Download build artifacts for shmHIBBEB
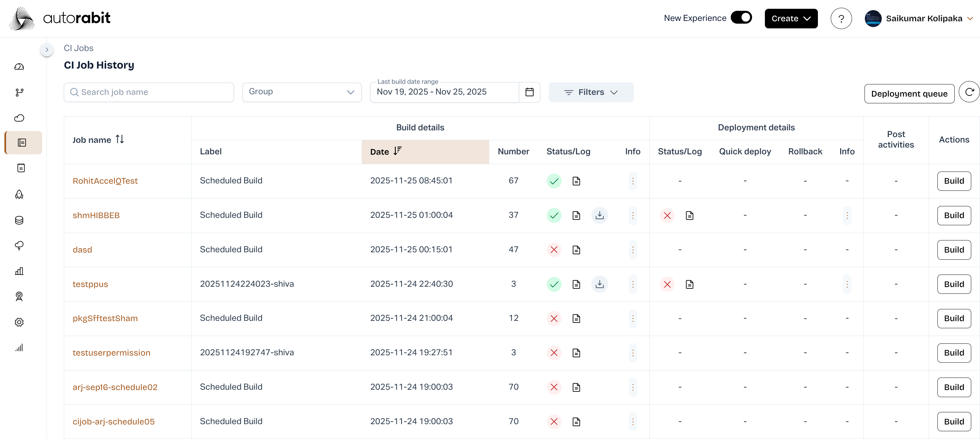 point(599,215)
